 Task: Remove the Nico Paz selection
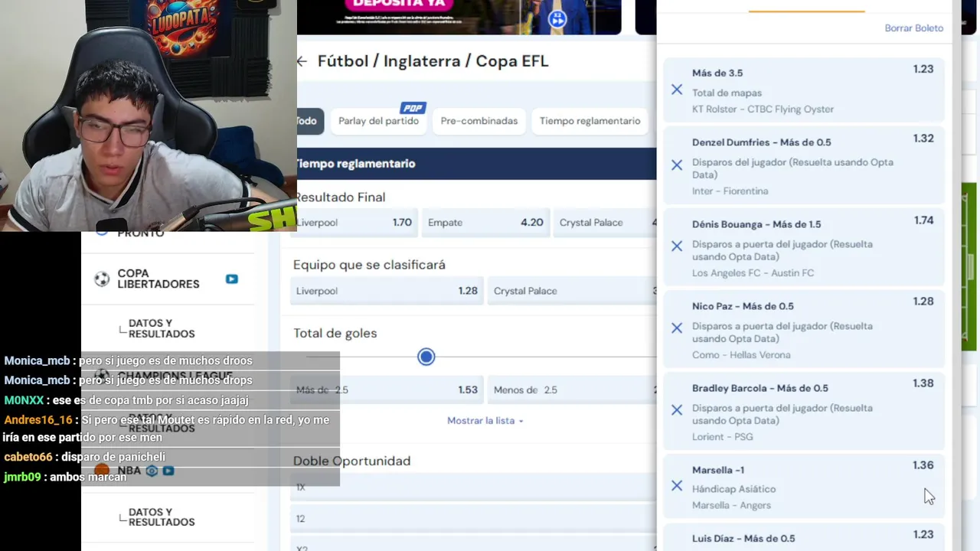[x=677, y=328]
